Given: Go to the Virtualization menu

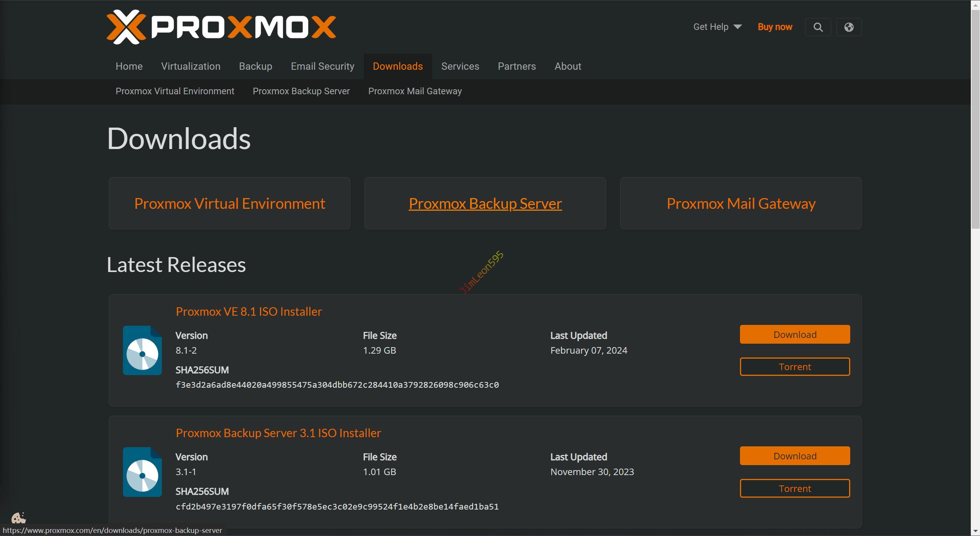Looking at the screenshot, I should tap(191, 66).
